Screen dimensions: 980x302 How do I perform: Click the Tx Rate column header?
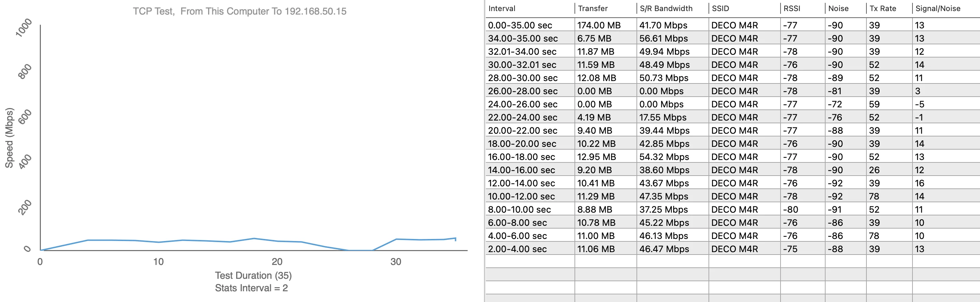[883, 8]
